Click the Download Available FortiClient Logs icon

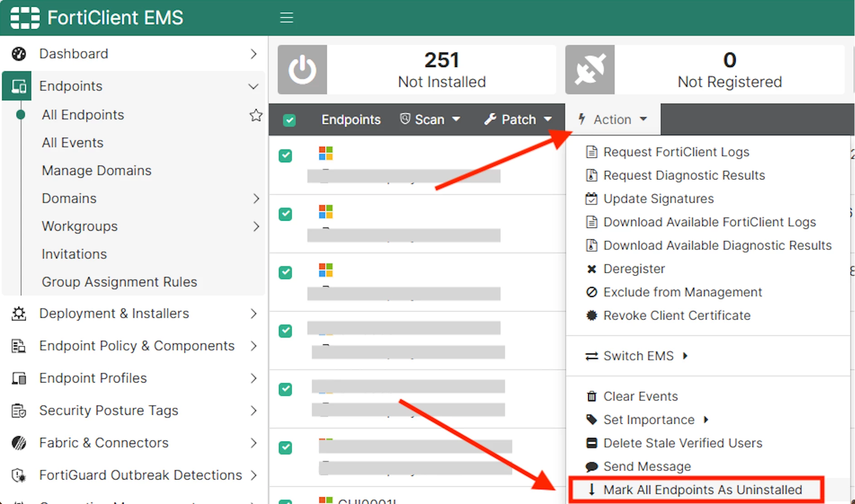tap(592, 222)
